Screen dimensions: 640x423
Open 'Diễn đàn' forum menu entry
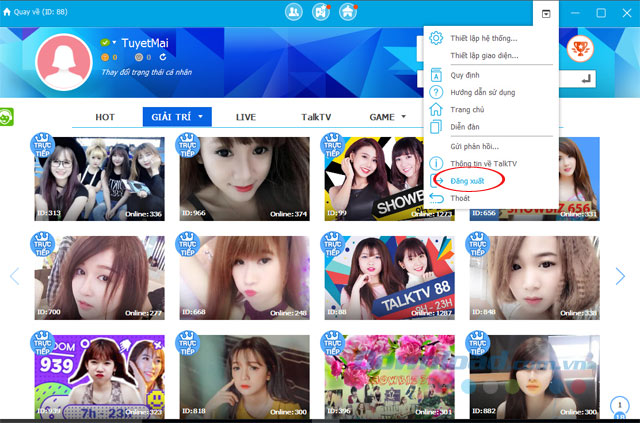464,127
